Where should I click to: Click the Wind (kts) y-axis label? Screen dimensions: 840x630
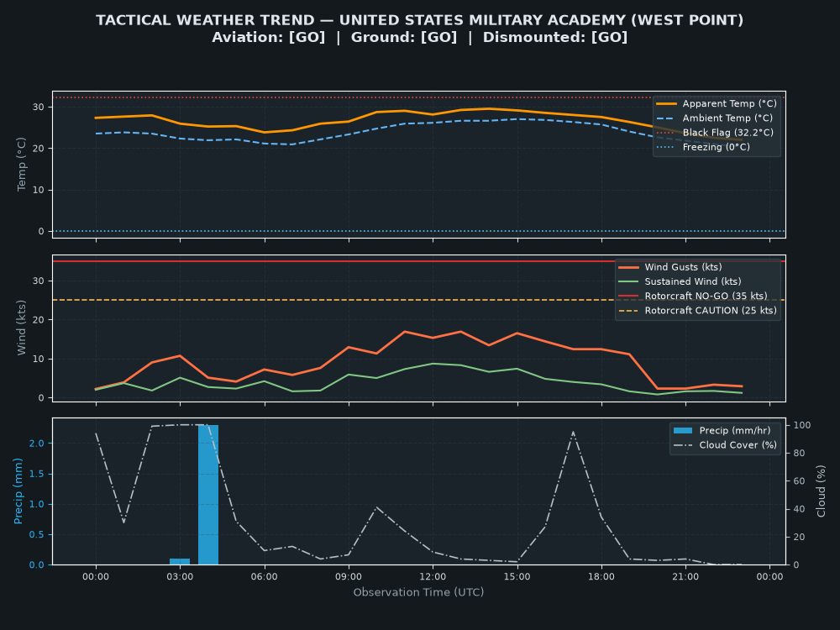point(22,328)
